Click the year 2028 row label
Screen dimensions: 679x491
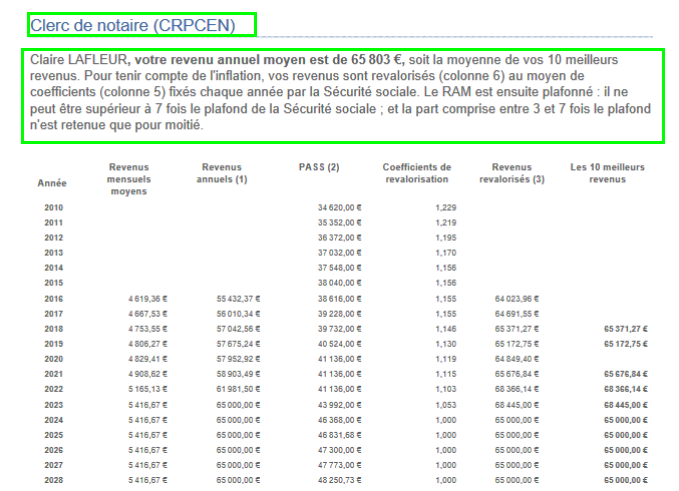(53, 481)
